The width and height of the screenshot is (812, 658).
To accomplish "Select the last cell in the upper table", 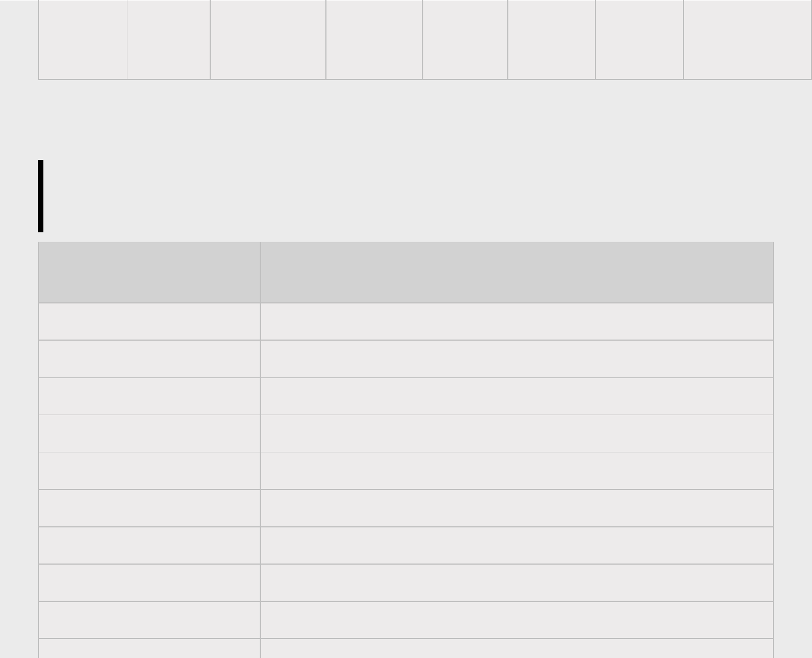I will (747, 39).
